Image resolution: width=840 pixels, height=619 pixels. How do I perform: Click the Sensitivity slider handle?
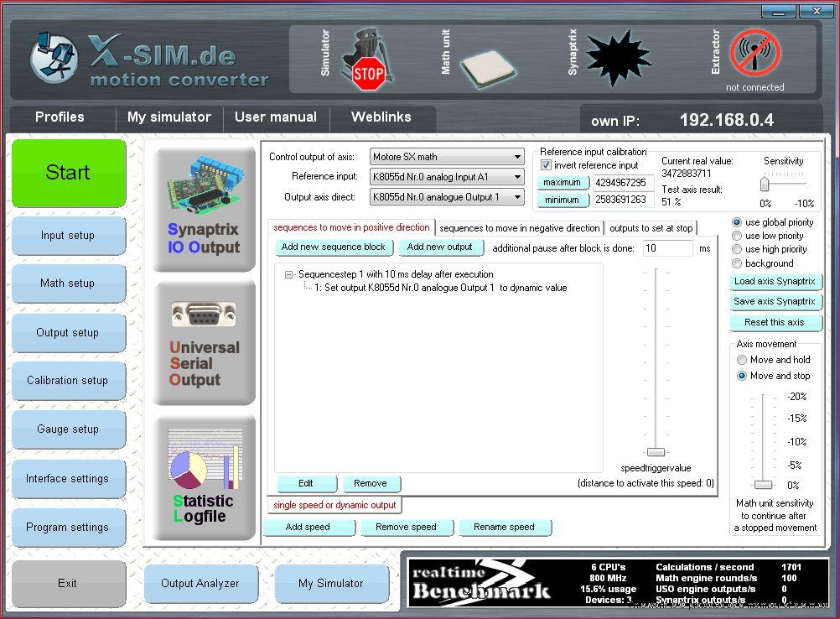point(765,185)
